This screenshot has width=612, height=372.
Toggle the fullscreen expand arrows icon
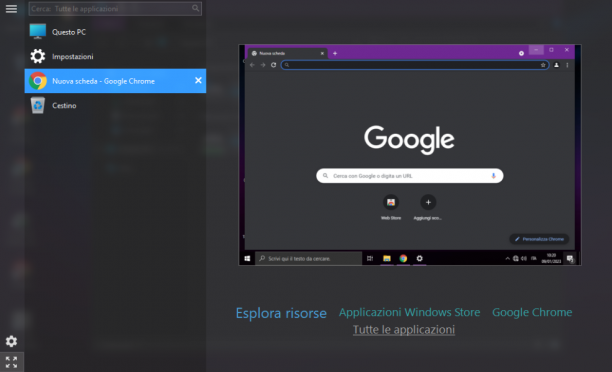pyautogui.click(x=12, y=362)
